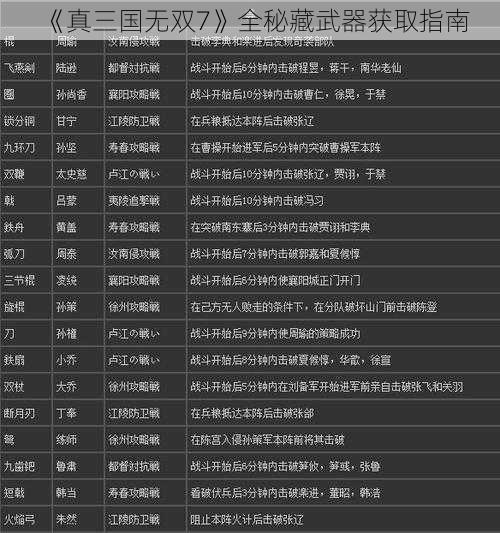This screenshot has height=533, width=500.
Task: Click the character name 大乔
Action: [x=66, y=386]
